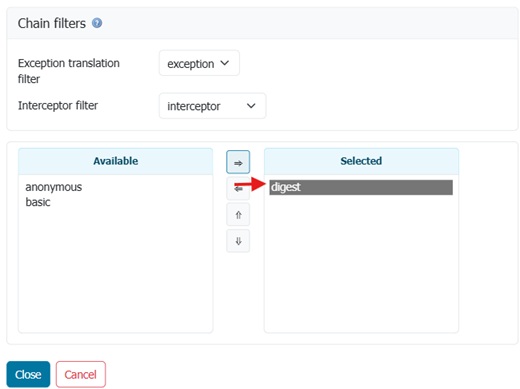Click the chevron beside the interceptor value
The width and height of the screenshot is (520, 389).
click(251, 106)
